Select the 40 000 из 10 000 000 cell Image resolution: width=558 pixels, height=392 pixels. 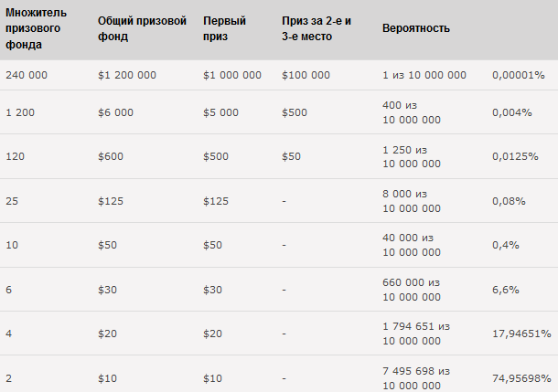(412, 245)
